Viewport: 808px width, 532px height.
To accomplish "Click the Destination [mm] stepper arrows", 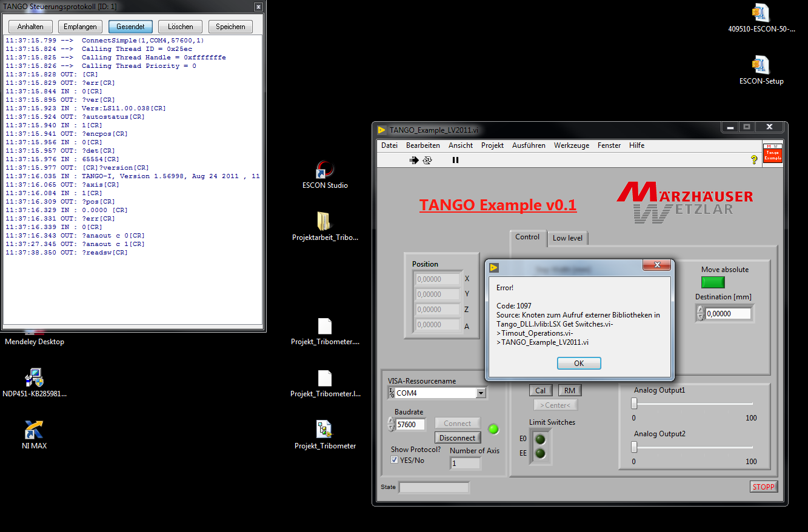I will pos(701,313).
